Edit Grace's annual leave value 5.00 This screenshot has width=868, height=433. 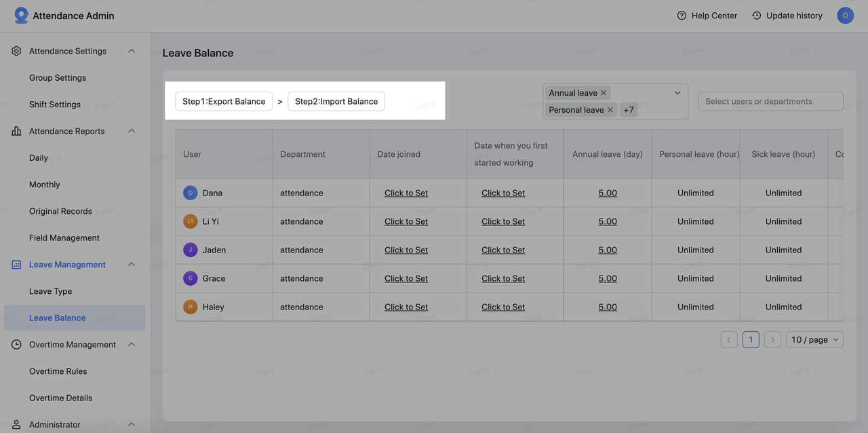608,278
